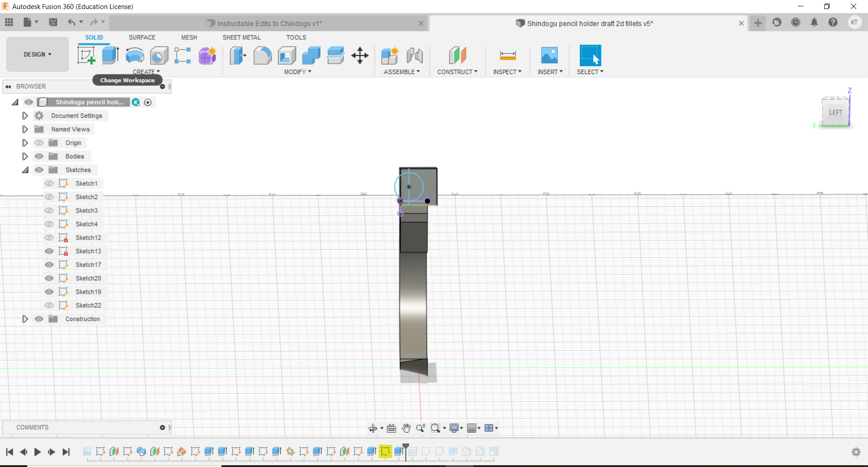
Task: Open the MODIFY dropdown menu
Action: tap(297, 72)
